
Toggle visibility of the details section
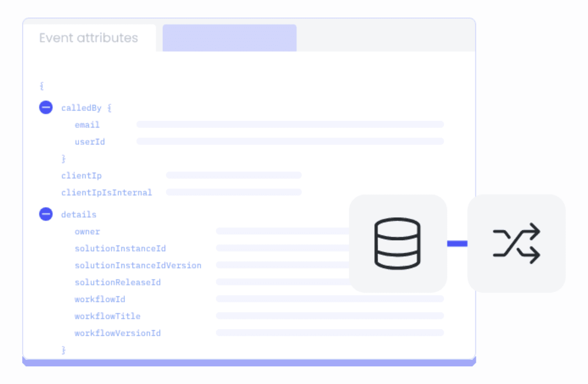[46, 214]
